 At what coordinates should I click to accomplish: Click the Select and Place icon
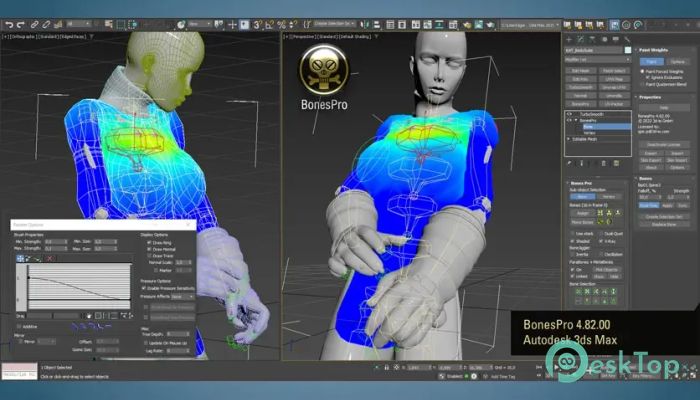click(x=181, y=25)
